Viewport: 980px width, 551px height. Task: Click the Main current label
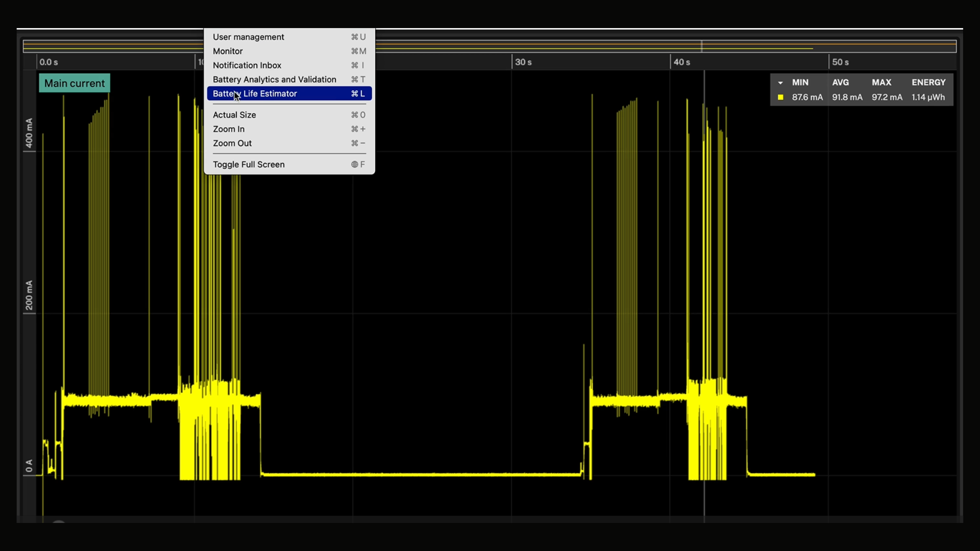pos(75,83)
